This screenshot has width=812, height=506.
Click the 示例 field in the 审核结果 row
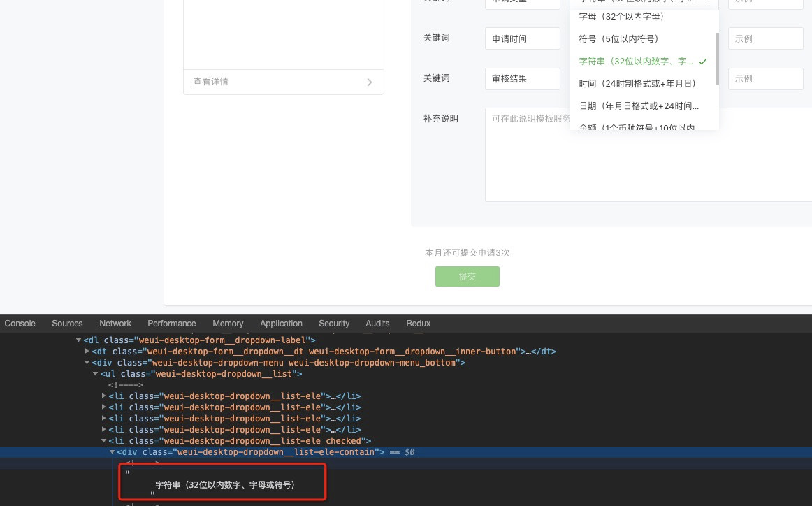pos(765,79)
